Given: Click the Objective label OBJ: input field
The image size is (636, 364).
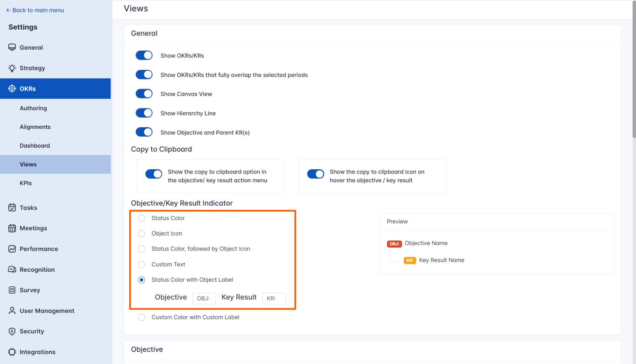Looking at the screenshot, I should click(x=204, y=298).
